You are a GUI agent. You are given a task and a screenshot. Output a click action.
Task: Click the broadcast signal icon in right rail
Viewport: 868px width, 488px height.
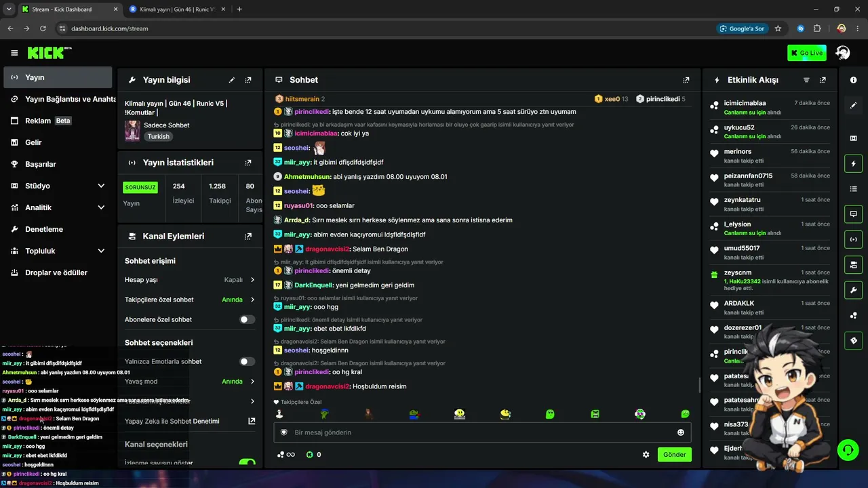pyautogui.click(x=854, y=239)
